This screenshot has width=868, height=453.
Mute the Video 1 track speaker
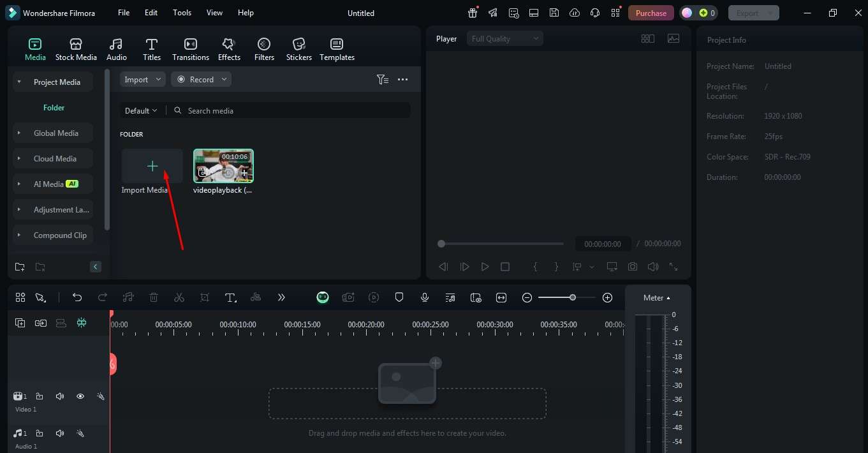coord(60,396)
